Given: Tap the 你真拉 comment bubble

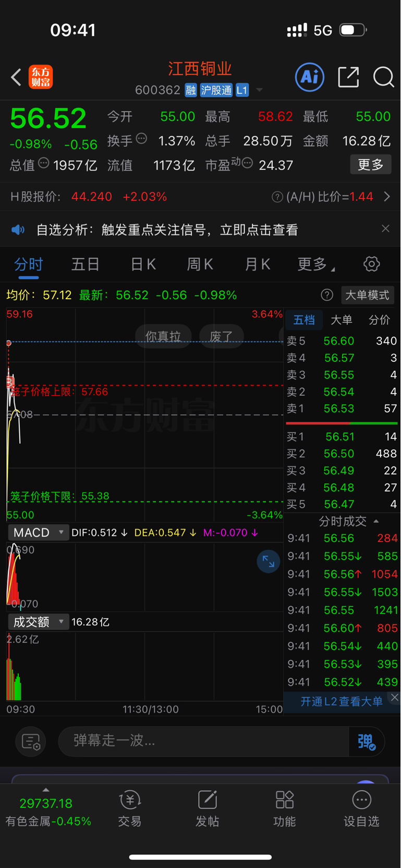Looking at the screenshot, I should (163, 336).
